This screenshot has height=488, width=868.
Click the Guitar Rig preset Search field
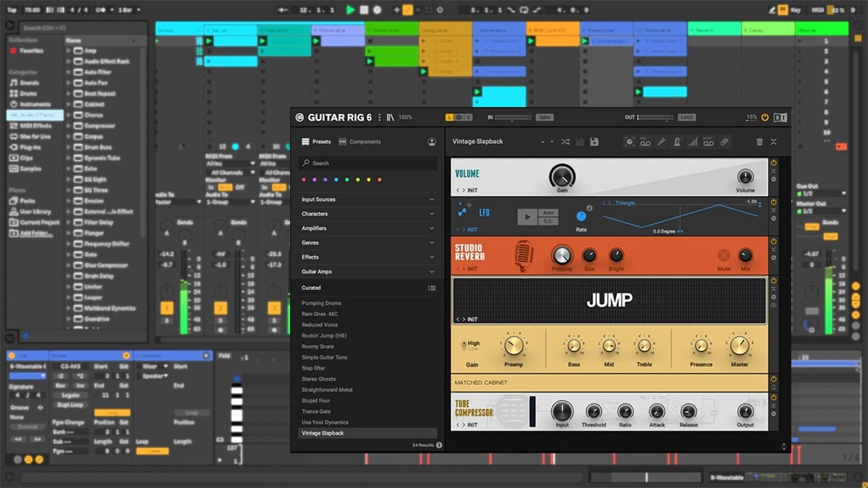(x=368, y=163)
